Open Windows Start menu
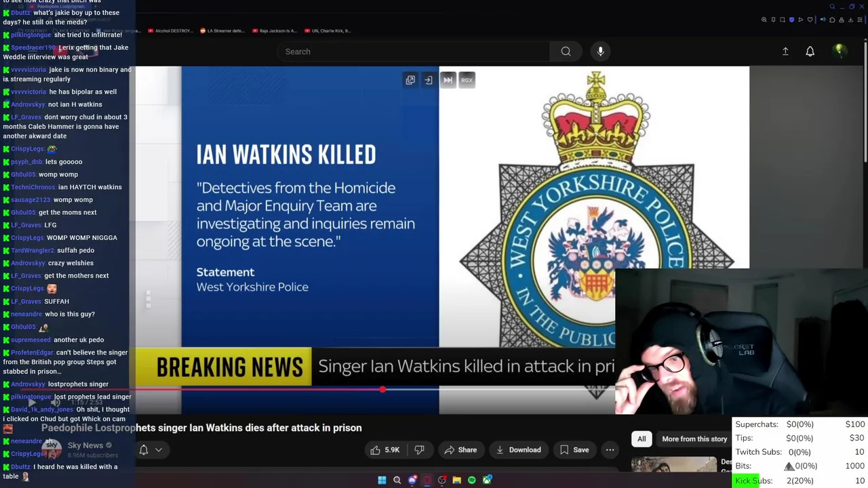868x488 pixels. (382, 481)
